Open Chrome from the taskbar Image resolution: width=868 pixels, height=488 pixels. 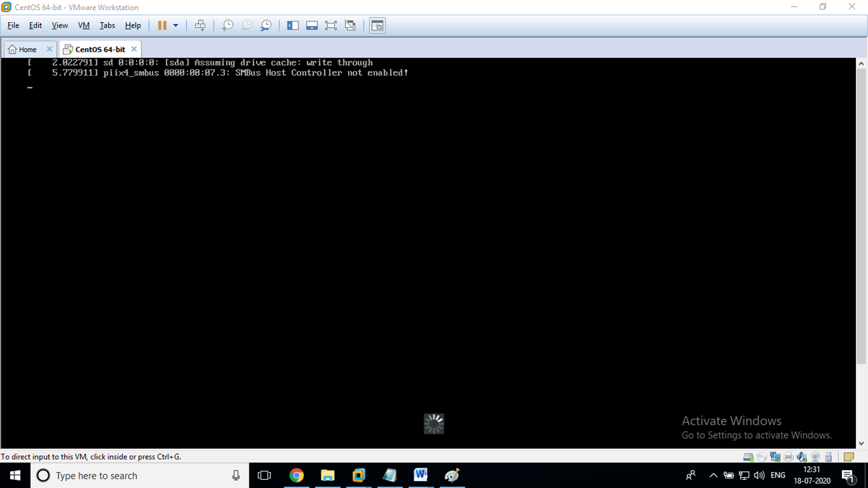tap(297, 475)
